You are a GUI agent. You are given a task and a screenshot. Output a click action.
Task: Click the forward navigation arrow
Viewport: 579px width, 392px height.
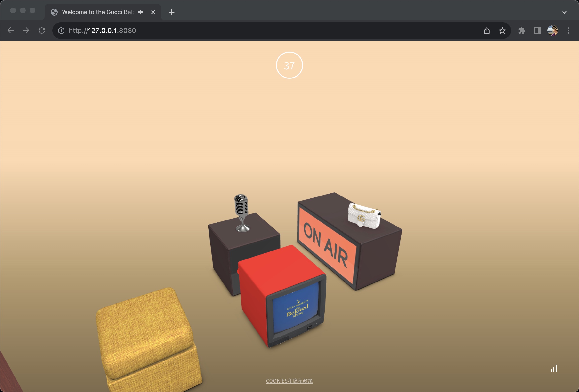point(26,31)
